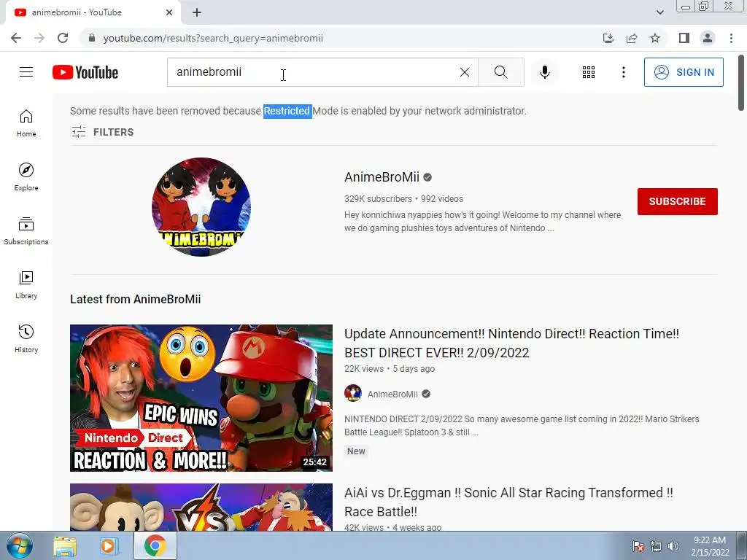
Task: Open the tab search dropdown arrow
Action: 659,12
